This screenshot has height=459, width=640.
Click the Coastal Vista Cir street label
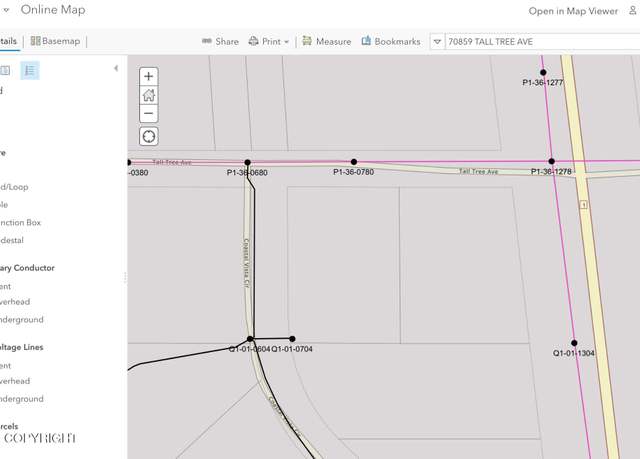(246, 263)
